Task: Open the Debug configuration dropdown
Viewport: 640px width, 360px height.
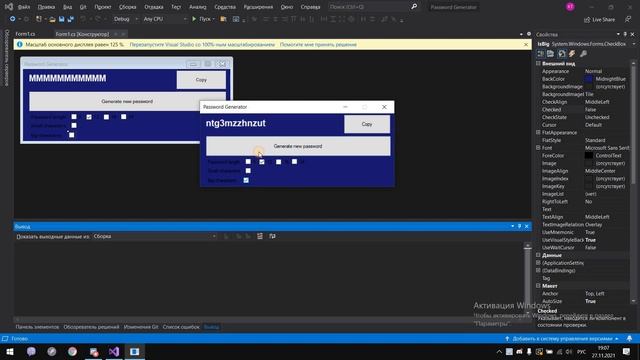Action: point(126,19)
